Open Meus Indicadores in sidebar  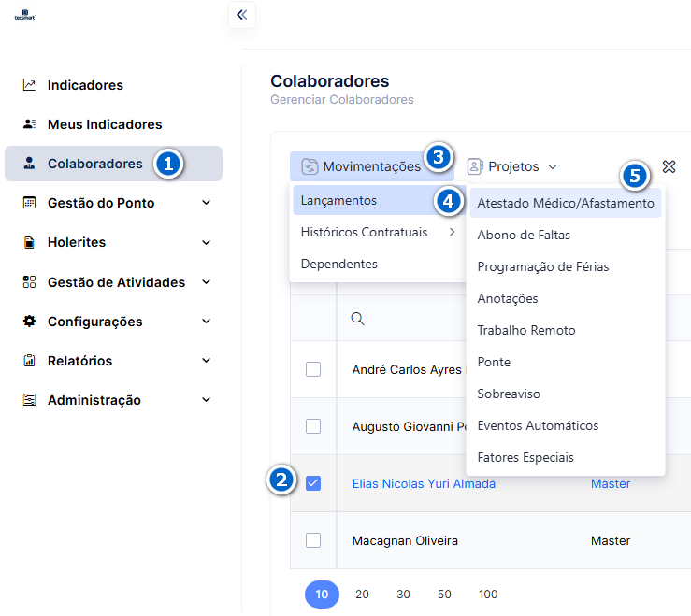[x=113, y=124]
